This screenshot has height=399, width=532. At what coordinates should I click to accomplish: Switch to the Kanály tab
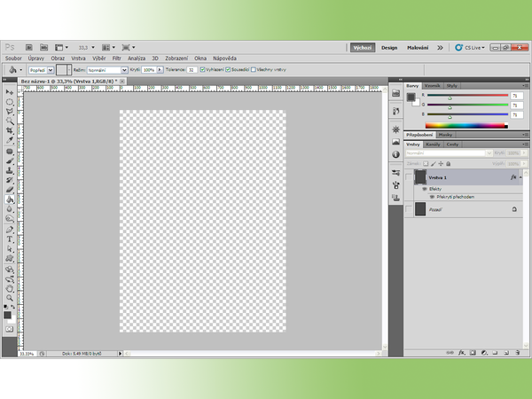434,144
